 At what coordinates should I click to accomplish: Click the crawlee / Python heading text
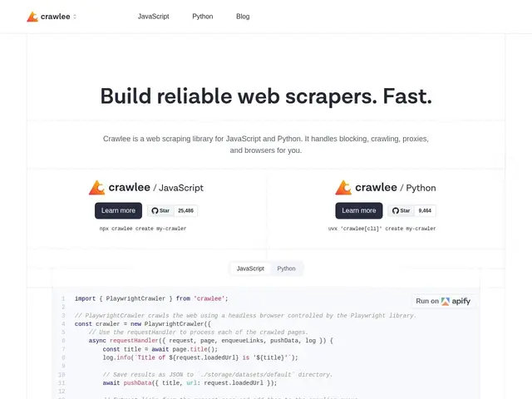(396, 188)
